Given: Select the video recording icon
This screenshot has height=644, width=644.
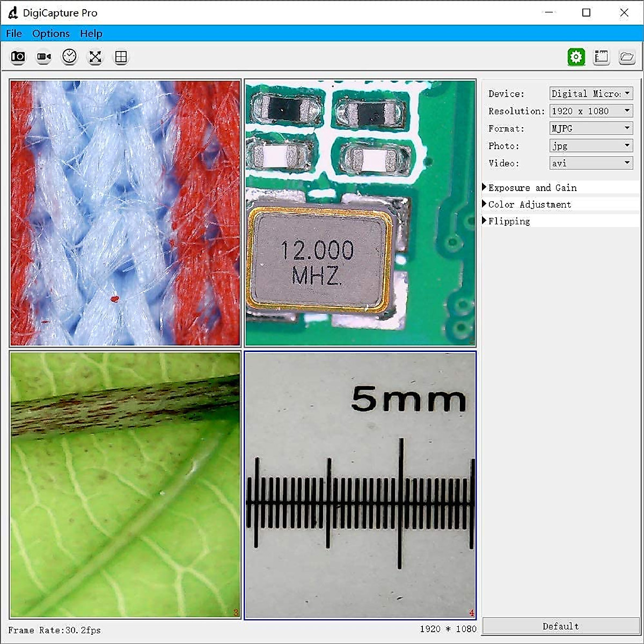Looking at the screenshot, I should (x=43, y=56).
